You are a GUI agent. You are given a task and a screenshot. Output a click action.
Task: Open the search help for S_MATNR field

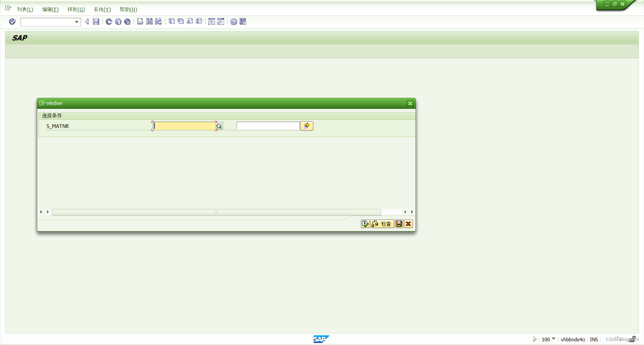pyautogui.click(x=219, y=126)
